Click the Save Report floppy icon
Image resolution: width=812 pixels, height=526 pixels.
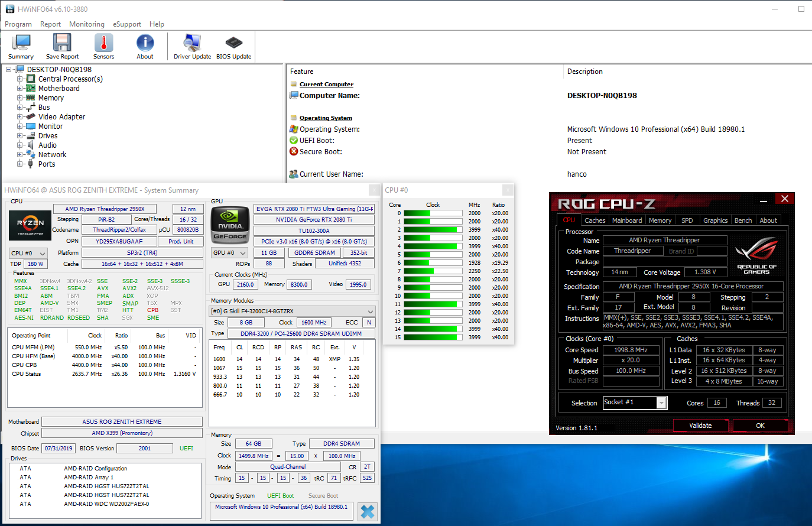click(x=62, y=47)
